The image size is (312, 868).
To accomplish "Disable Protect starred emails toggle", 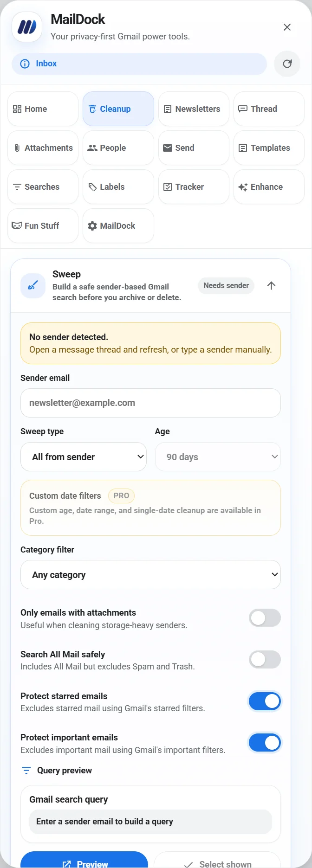I will coord(265,701).
